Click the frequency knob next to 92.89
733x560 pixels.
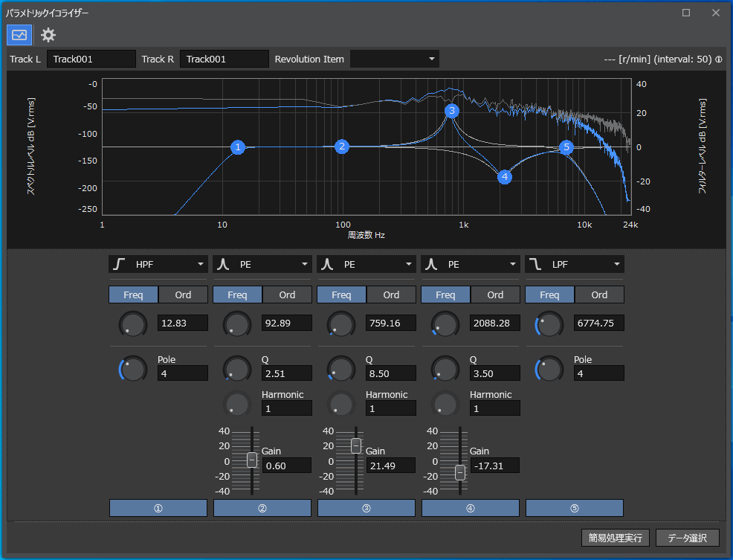click(x=237, y=324)
